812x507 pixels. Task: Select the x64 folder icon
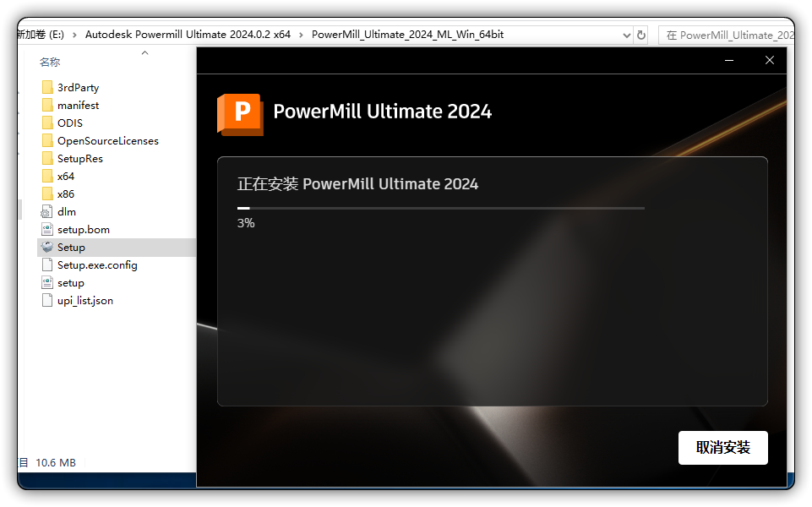tap(47, 176)
